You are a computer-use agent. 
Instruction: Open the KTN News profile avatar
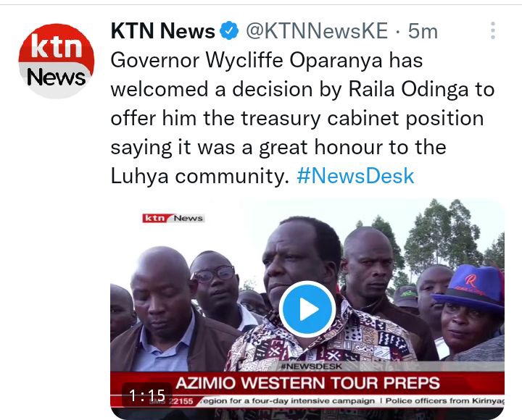click(57, 61)
